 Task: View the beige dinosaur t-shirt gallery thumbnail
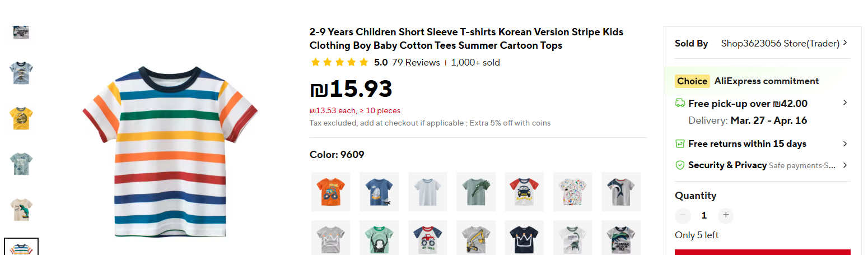coord(21,209)
